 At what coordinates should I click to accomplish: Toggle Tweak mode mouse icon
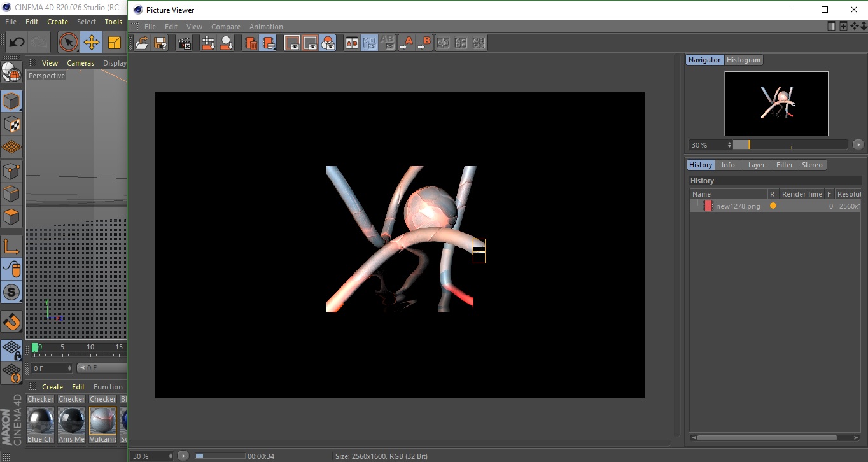11,269
